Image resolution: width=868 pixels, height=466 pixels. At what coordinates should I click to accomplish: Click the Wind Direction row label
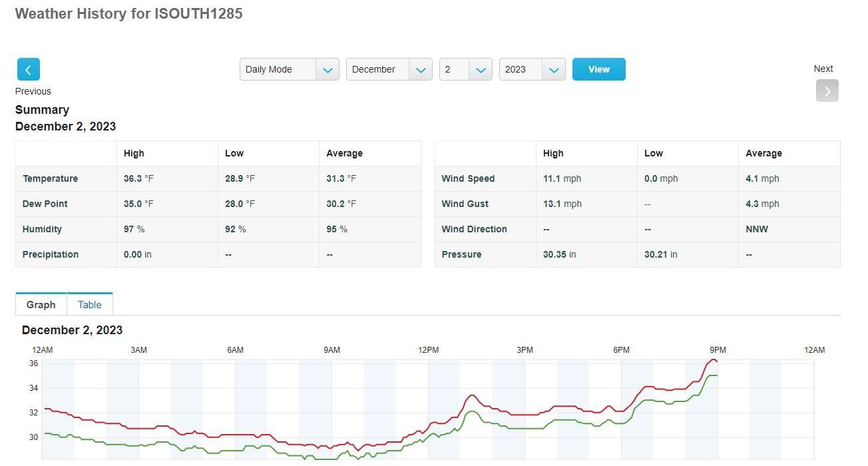coord(474,229)
